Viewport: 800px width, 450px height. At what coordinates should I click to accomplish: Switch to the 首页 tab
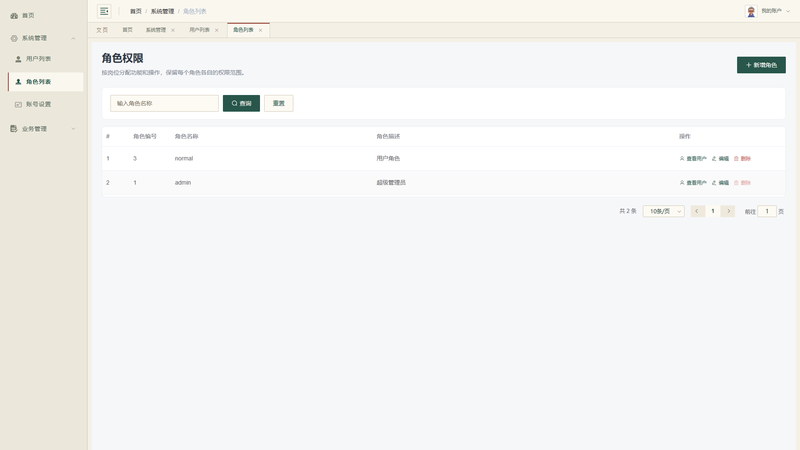point(128,30)
